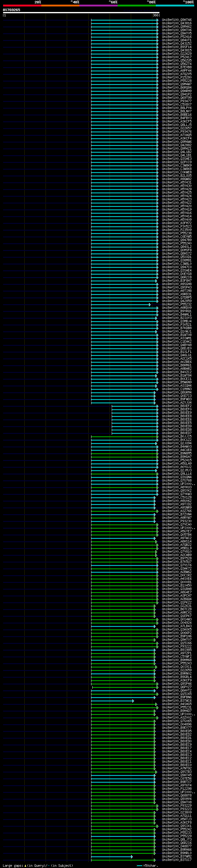Click hit label UniRef100_A4CUE8
197x868 pixels.
tap(177, 450)
